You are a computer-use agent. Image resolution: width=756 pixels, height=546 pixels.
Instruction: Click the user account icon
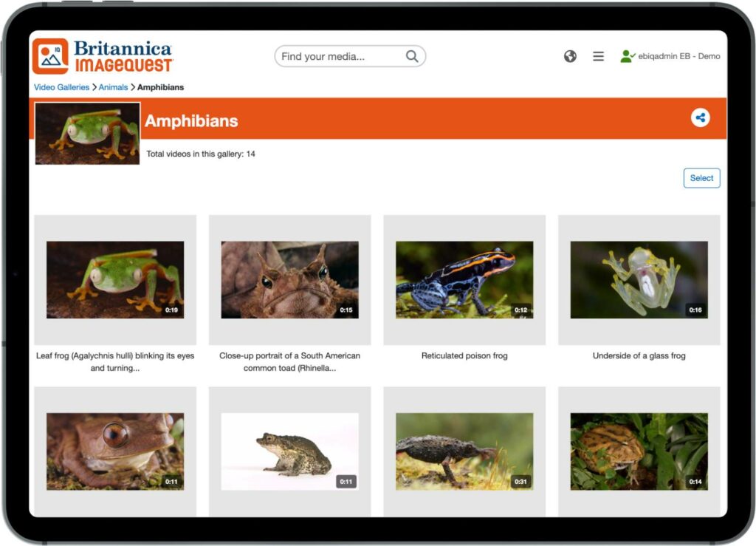(628, 56)
